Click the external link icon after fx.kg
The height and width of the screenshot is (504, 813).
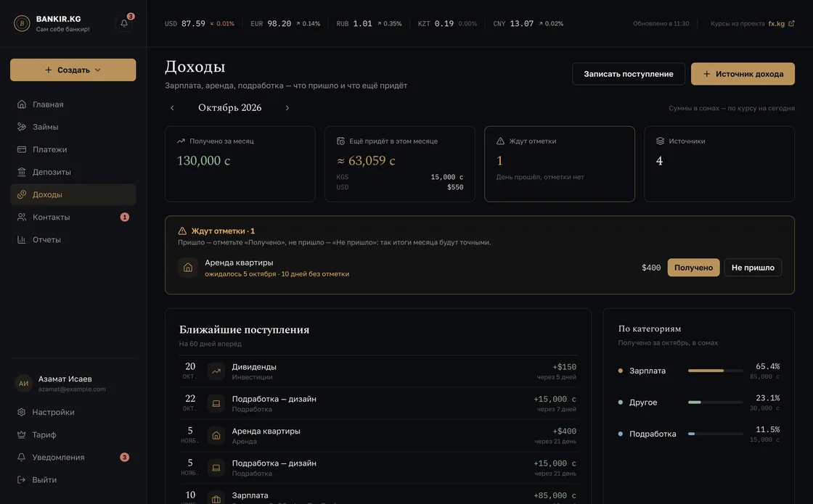click(791, 23)
